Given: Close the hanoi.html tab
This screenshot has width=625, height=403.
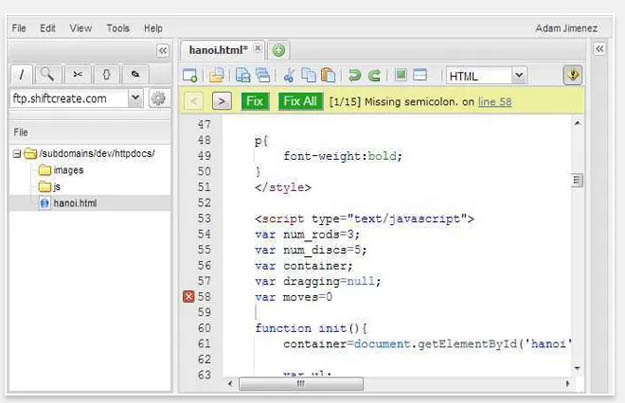Looking at the screenshot, I should click(x=258, y=48).
